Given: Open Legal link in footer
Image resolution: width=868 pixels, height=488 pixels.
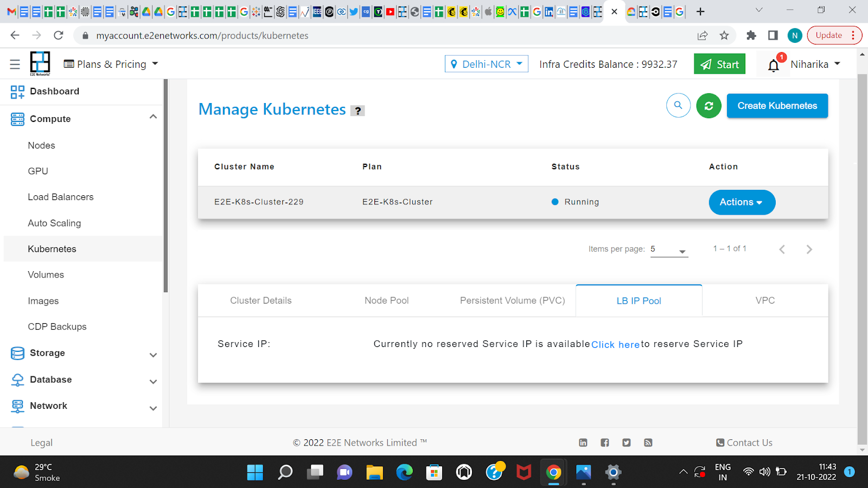Looking at the screenshot, I should click(x=41, y=443).
